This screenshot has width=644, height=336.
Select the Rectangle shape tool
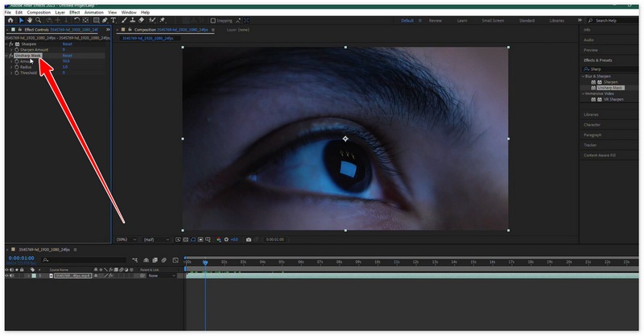98,20
